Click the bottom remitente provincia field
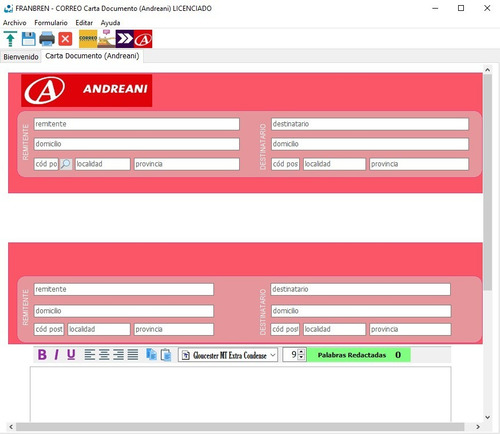This screenshot has width=500, height=434. (x=174, y=329)
